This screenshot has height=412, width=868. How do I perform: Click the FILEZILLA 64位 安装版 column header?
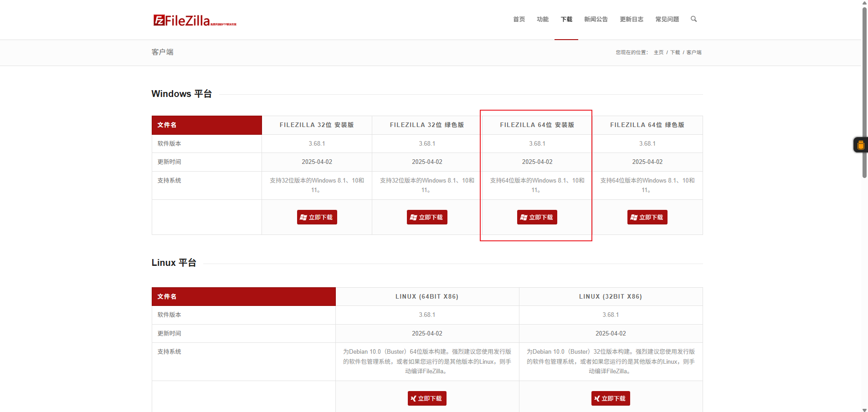(x=537, y=125)
